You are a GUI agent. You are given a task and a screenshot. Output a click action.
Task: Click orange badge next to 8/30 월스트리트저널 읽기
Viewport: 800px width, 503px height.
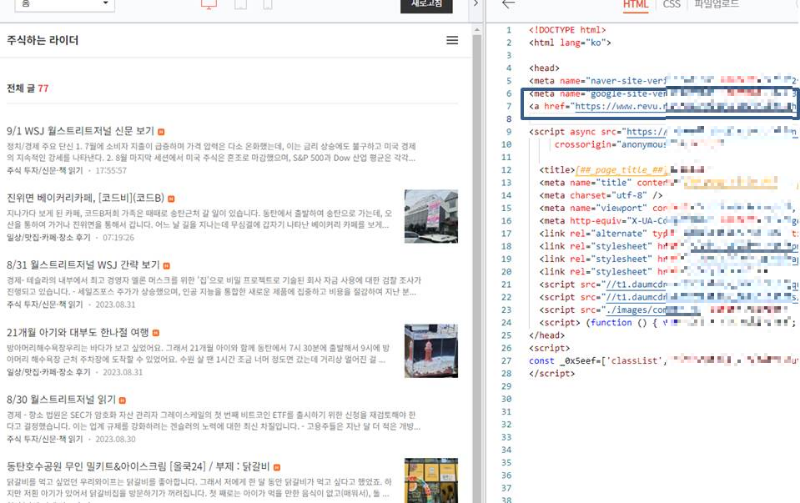pos(122,400)
